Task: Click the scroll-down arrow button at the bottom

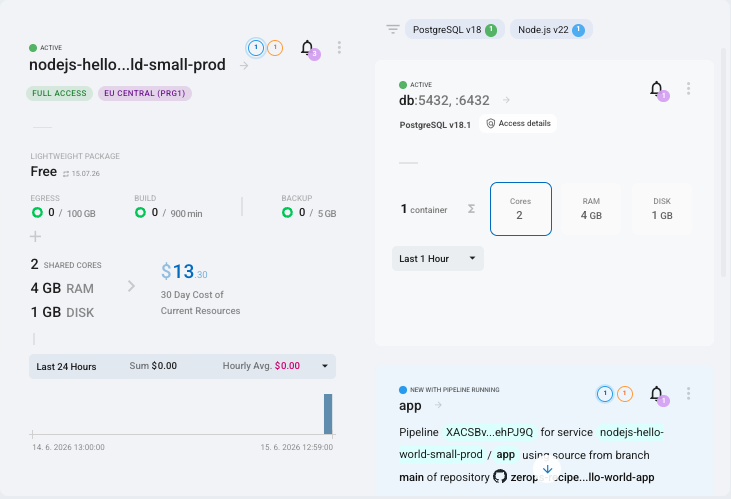Action: coord(547,469)
